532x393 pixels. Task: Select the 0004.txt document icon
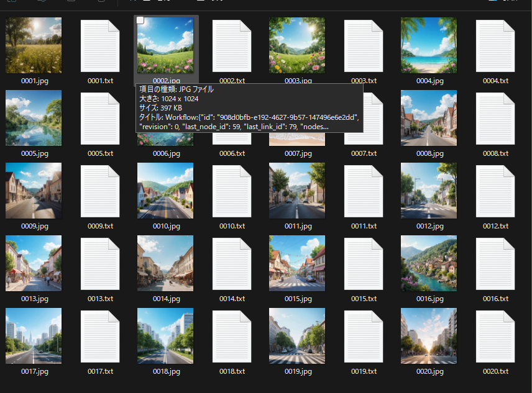click(495, 46)
